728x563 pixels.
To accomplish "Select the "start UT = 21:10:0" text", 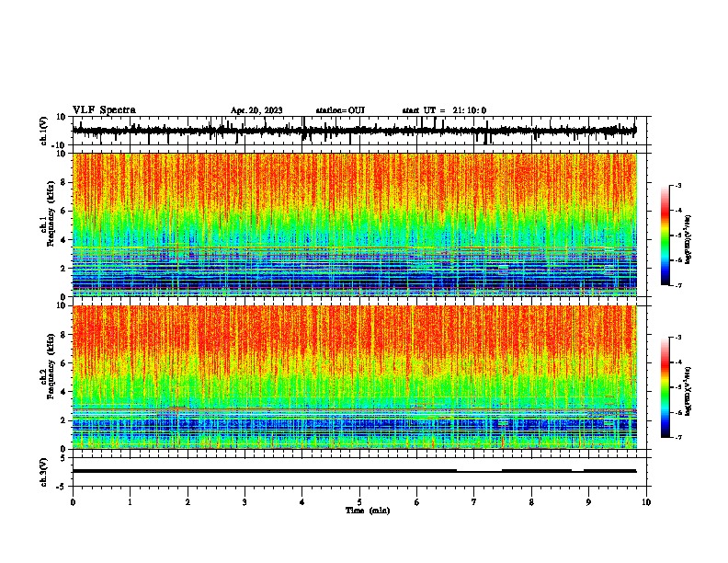I will [x=444, y=110].
